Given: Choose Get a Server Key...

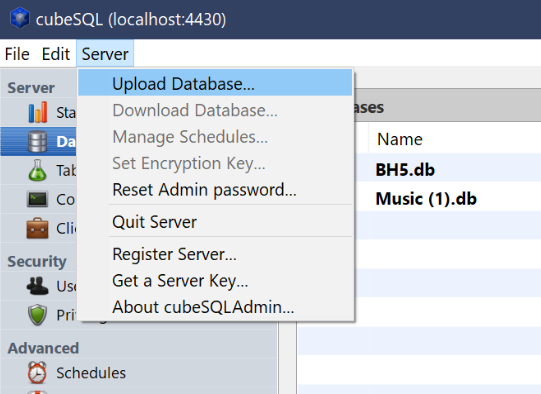Looking at the screenshot, I should [x=215, y=280].
